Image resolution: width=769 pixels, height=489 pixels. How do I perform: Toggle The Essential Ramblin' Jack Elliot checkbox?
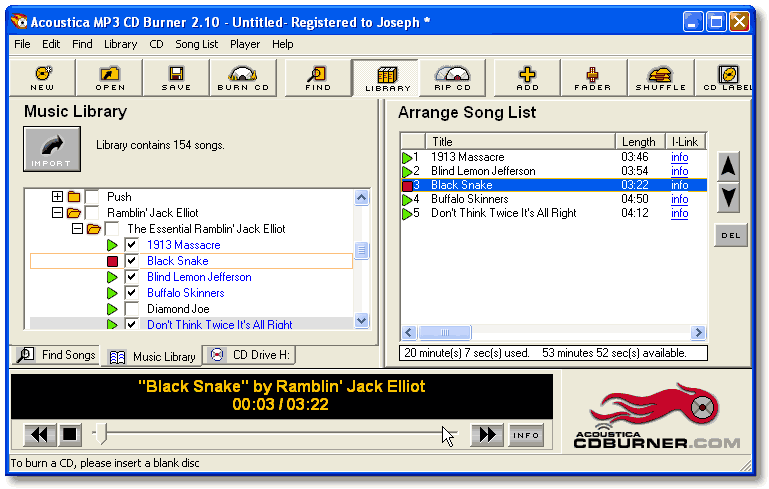pyautogui.click(x=112, y=229)
